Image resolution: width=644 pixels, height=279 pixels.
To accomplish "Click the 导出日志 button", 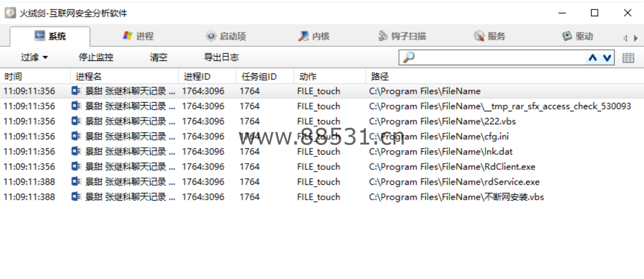I will point(221,57).
